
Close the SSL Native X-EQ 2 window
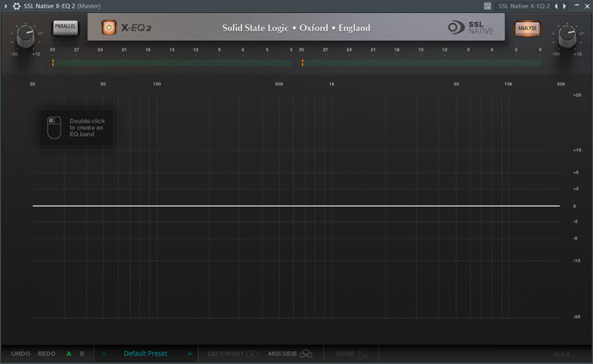pyautogui.click(x=587, y=6)
